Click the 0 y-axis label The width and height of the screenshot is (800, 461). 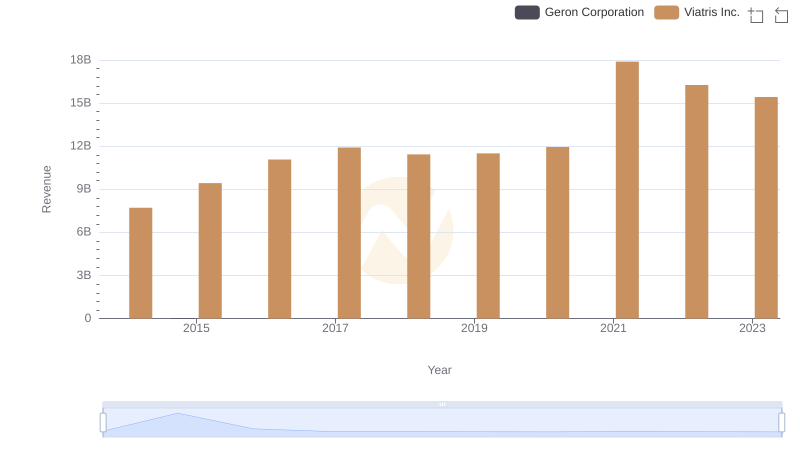88,318
